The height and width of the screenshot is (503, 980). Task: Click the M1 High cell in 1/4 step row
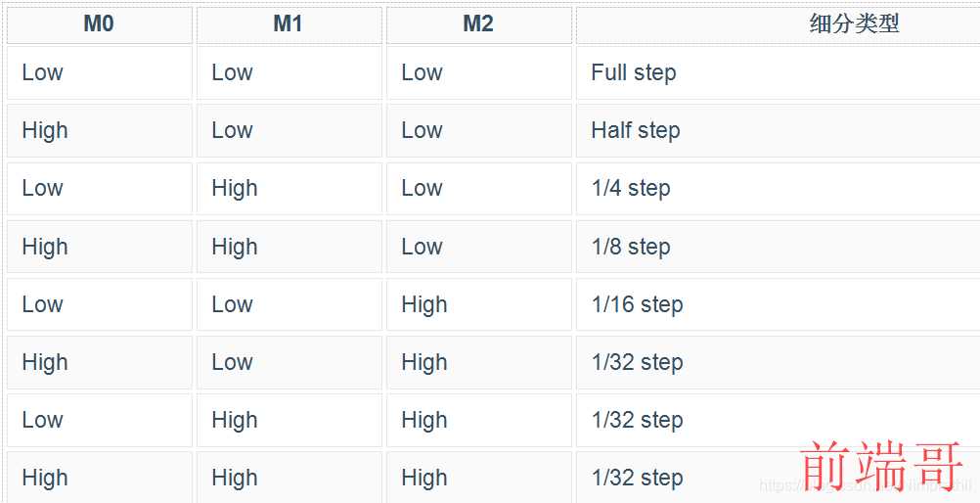(289, 188)
